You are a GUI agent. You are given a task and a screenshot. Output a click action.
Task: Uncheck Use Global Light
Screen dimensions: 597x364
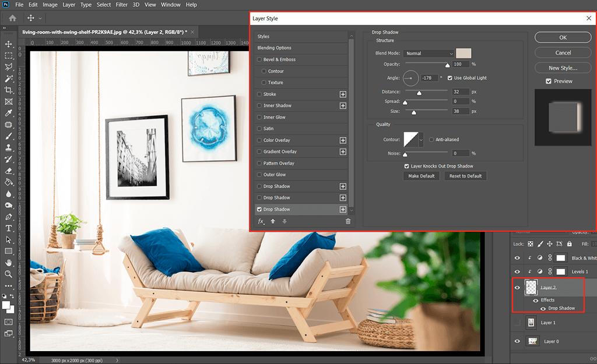pyautogui.click(x=449, y=78)
